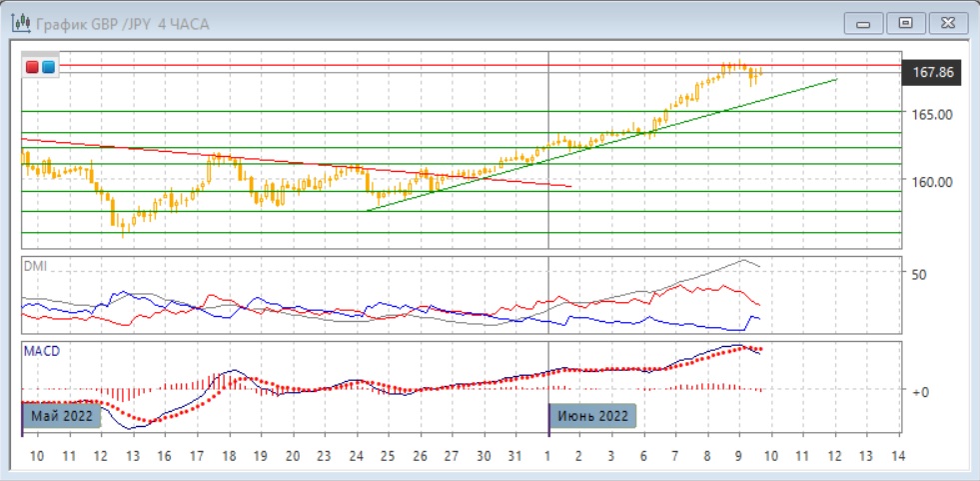Select the red descending trend line

pyautogui.click(x=300, y=161)
